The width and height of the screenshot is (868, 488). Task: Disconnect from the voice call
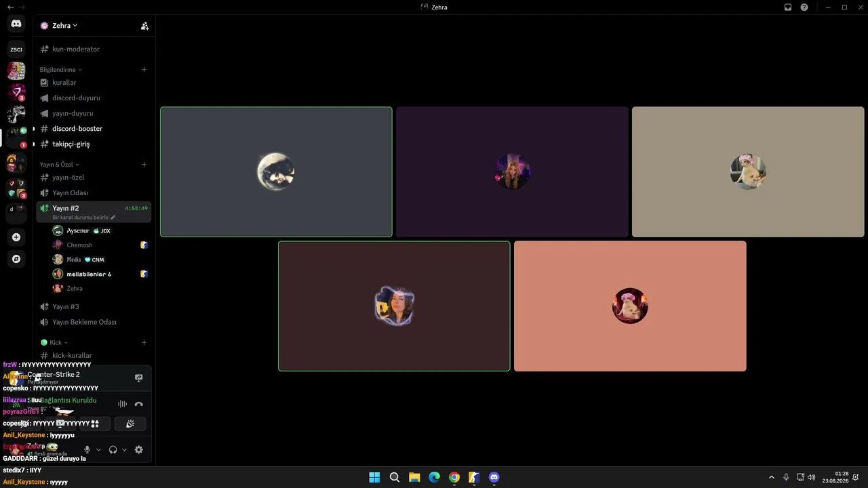[x=139, y=405]
